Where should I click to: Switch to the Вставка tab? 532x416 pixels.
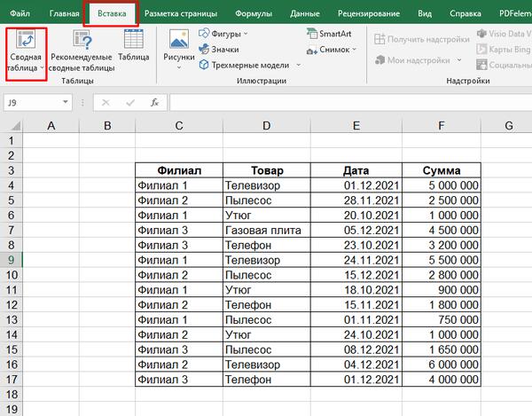pos(112,13)
